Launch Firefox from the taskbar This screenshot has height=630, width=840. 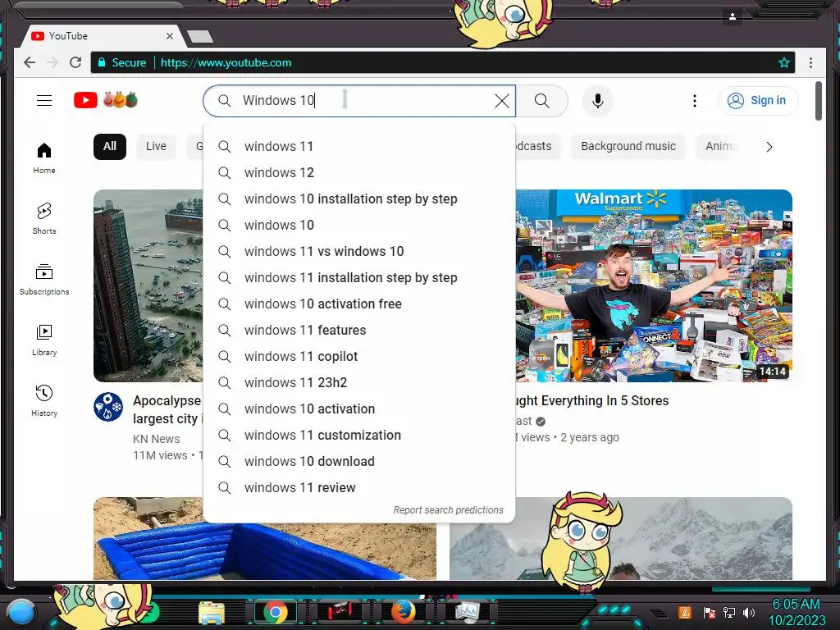(x=403, y=612)
